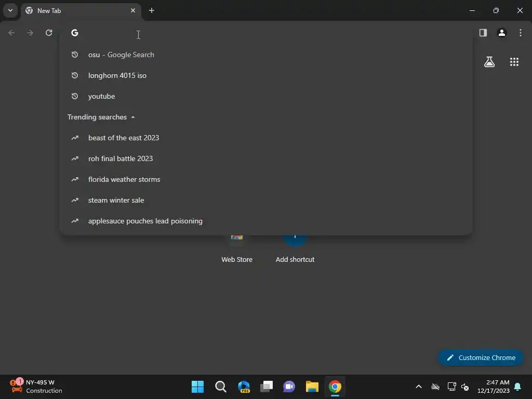Click the Chrome reload page icon
The height and width of the screenshot is (399, 532).
49,33
